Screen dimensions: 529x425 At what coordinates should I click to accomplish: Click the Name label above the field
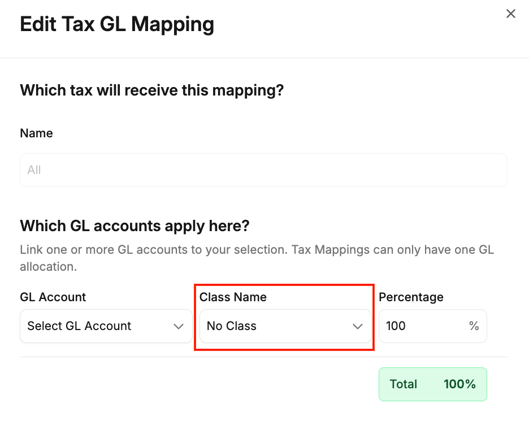36,133
